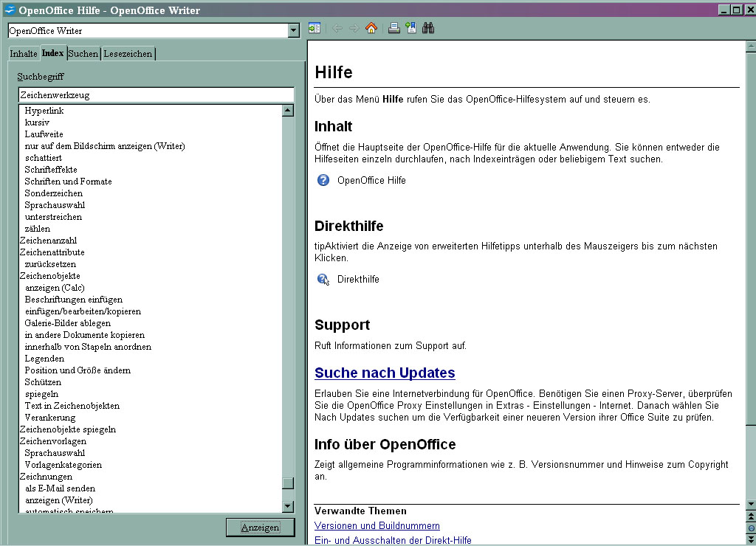Select the index entry Legenden
Viewport: 756px width, 546px height.
[x=44, y=359]
